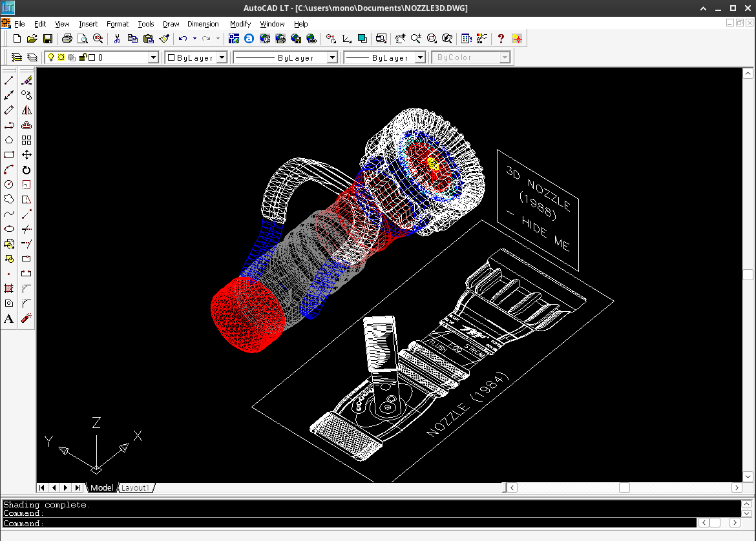Select the Circle draw tool

coord(8,185)
